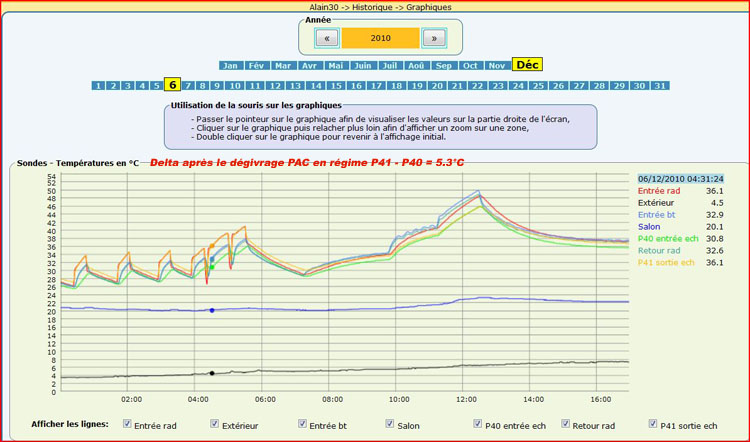Uncheck the Retour rad checkbox
750x442 pixels.
566,424
